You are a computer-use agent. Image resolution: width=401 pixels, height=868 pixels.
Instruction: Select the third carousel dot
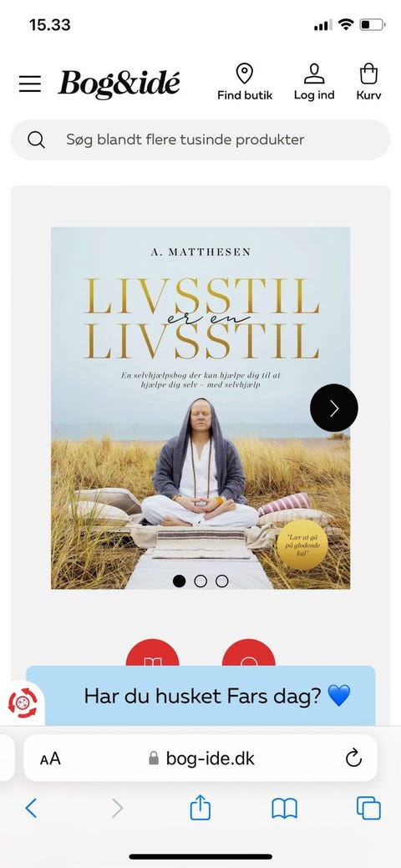(222, 581)
